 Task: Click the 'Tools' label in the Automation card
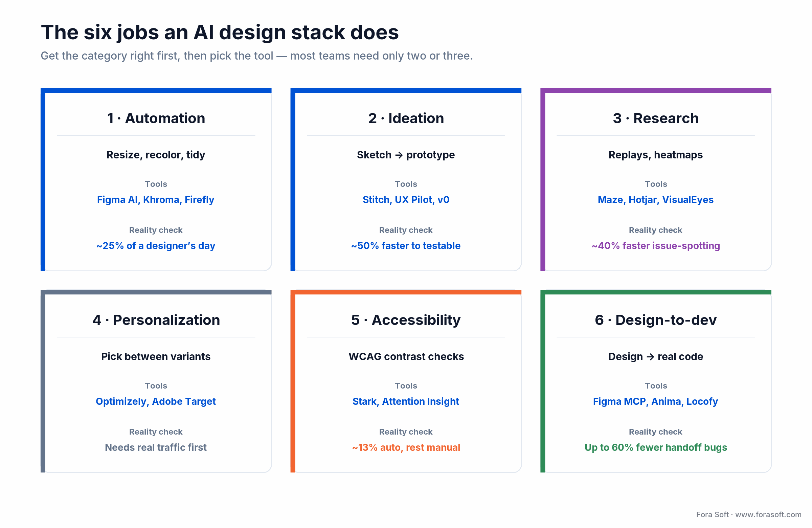pos(156,184)
